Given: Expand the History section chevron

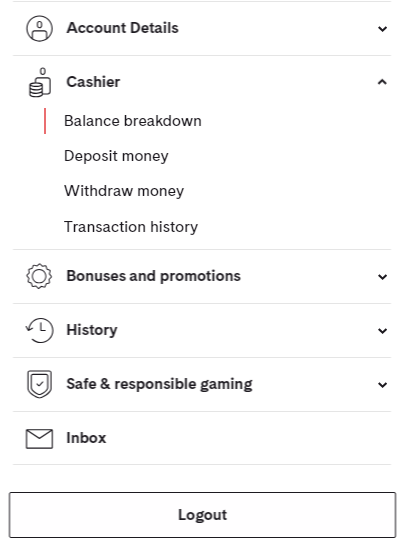Looking at the screenshot, I should tap(382, 331).
